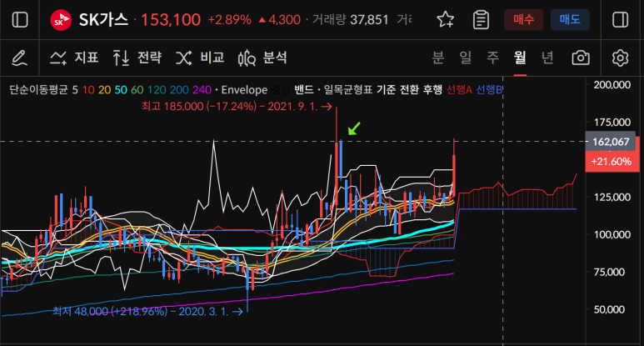Take chart snapshot with camera icon
Image resolution: width=644 pixels, height=346 pixels.
point(581,58)
